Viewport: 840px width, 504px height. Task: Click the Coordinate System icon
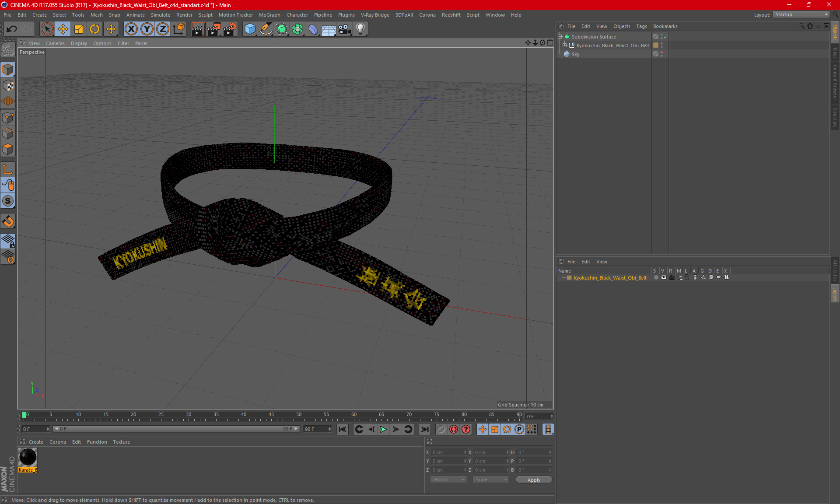pyautogui.click(x=179, y=29)
